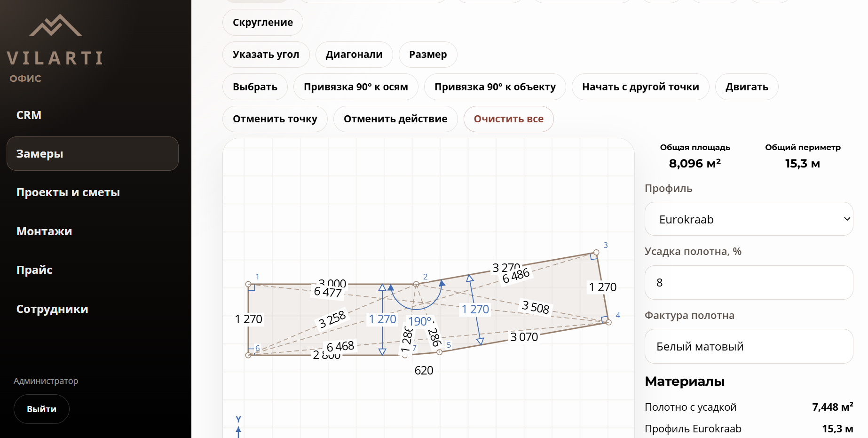Click the Общий периметр 15,3 м value

click(x=803, y=164)
